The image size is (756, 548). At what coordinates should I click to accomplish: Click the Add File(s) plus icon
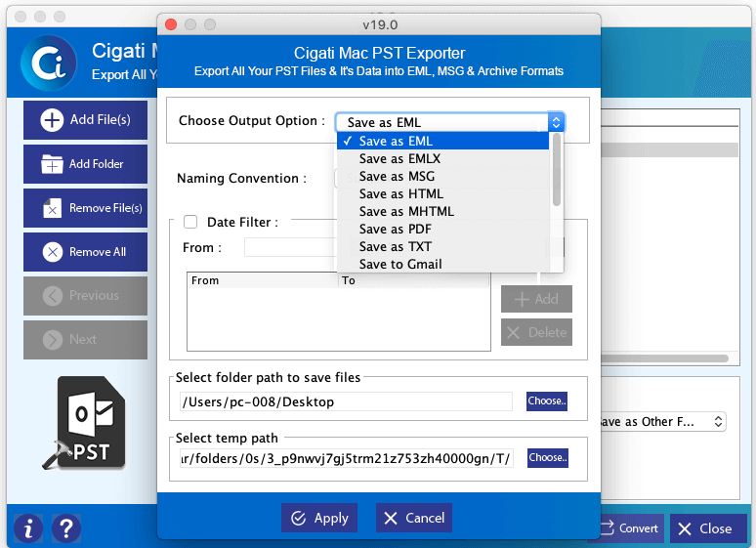(52, 119)
